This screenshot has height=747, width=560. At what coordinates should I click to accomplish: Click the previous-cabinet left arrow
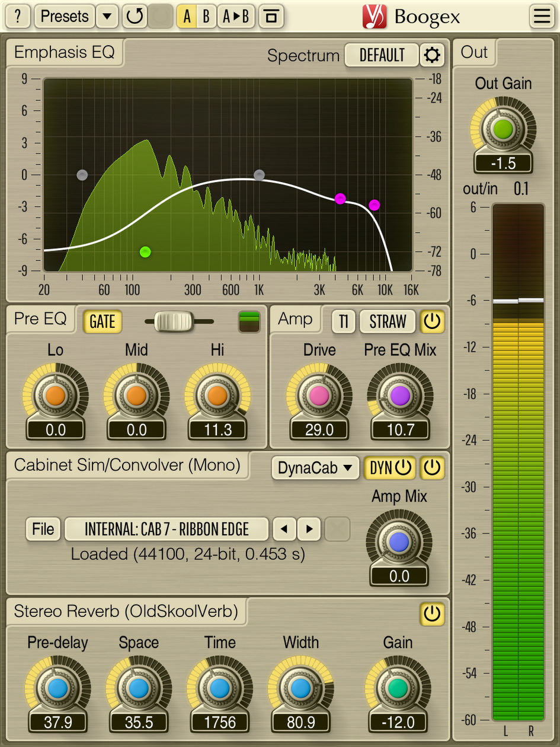point(285,529)
